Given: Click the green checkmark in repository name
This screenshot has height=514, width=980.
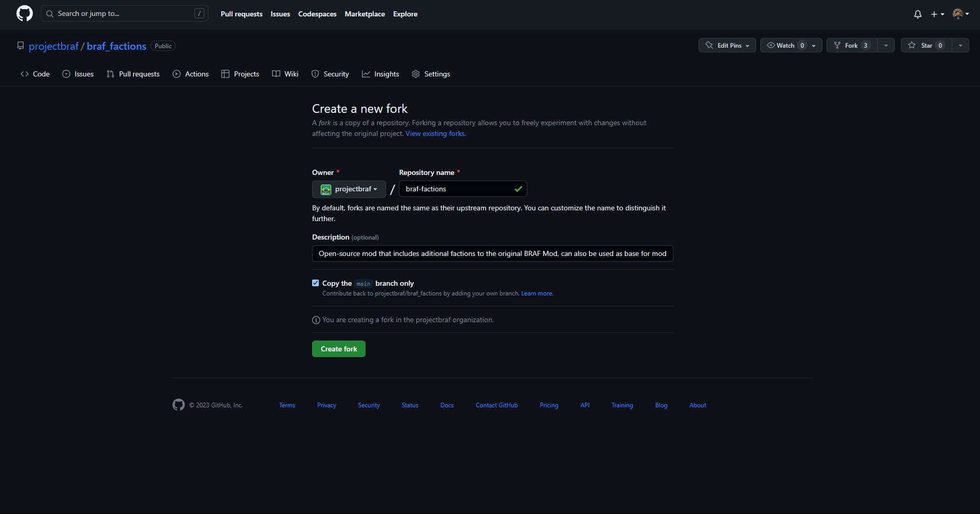Looking at the screenshot, I should pyautogui.click(x=518, y=189).
